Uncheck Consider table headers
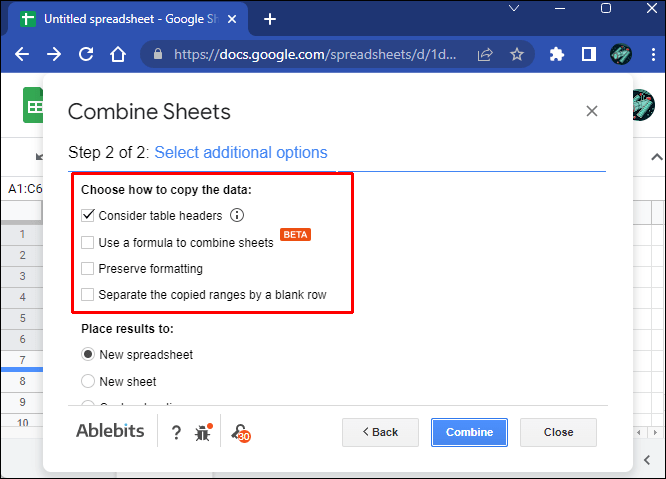 88,215
